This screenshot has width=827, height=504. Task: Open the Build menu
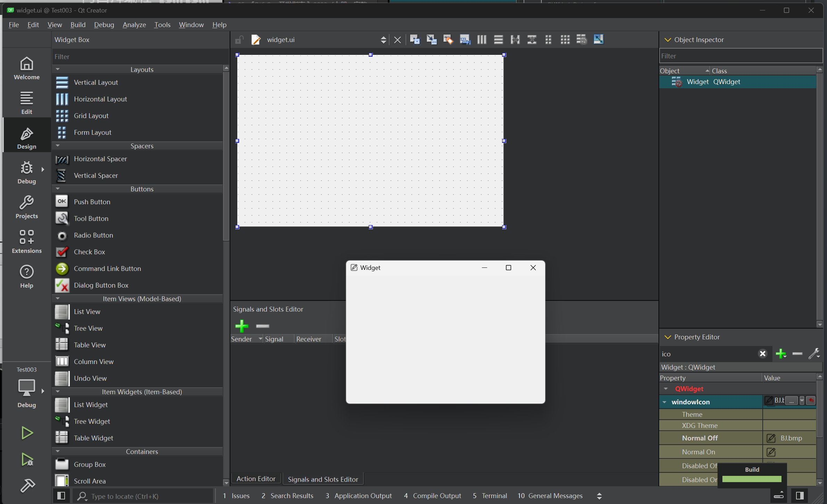click(78, 25)
